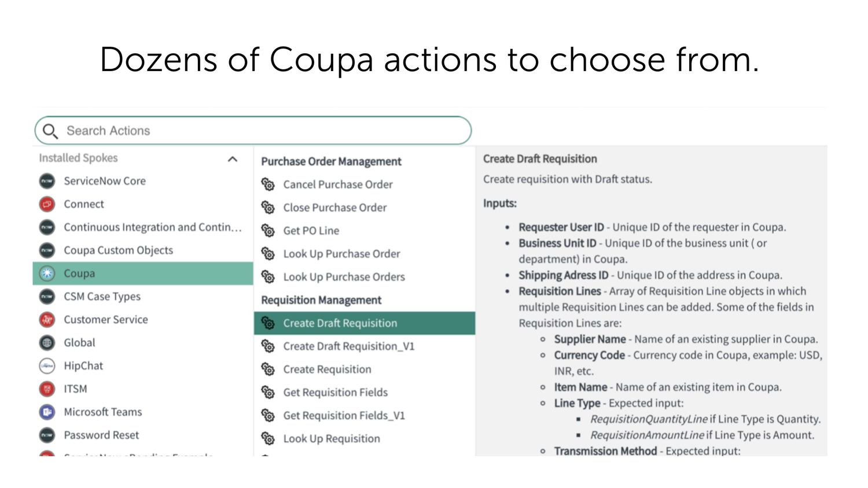Select the Coupa spoke icon
This screenshot has height=488, width=868.
click(x=46, y=273)
